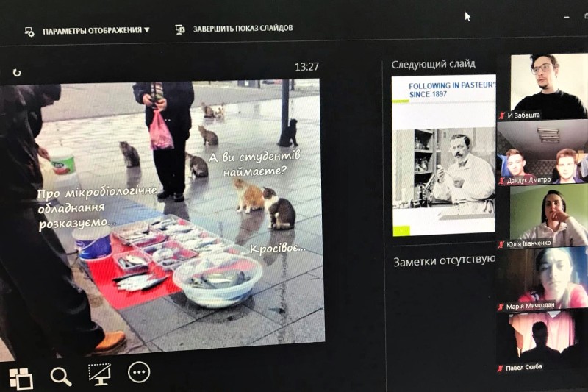Click muted mic icon beside Марія Мичкодан

click(x=501, y=307)
